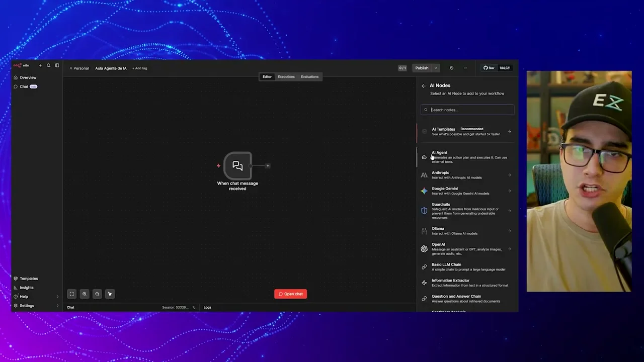Click the workflow name Aula Agente de IA
The height and width of the screenshot is (362, 644).
click(x=111, y=68)
